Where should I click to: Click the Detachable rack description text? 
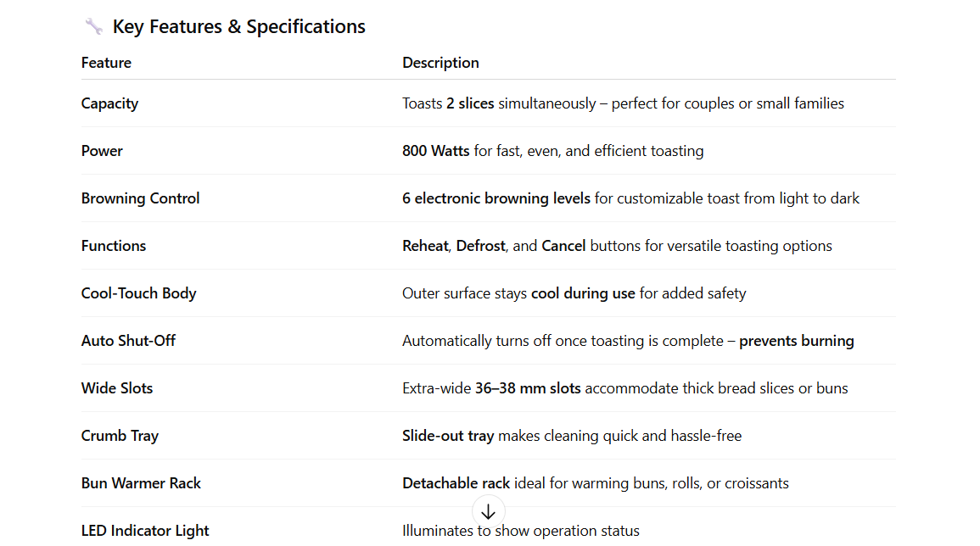(x=456, y=483)
